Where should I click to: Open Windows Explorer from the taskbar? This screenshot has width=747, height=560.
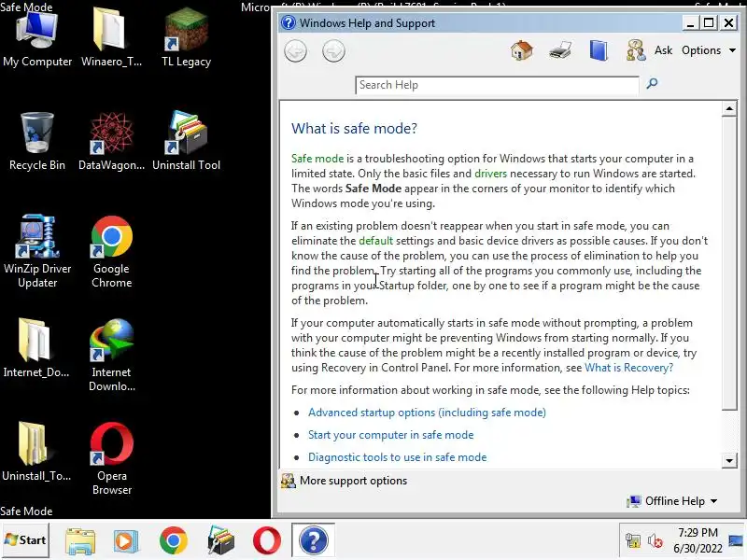click(x=80, y=541)
